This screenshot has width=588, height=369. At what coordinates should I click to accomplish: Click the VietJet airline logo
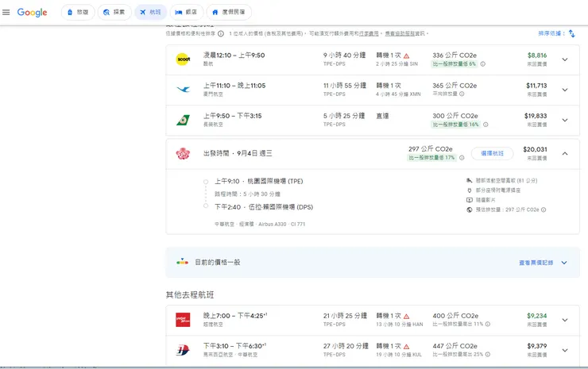(x=183, y=320)
